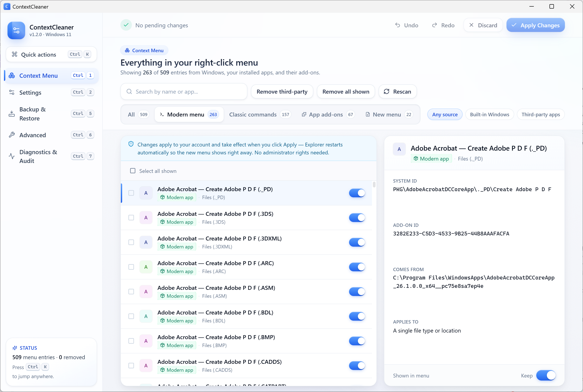This screenshot has width=583, height=392.
Task: Click the search by name or app field
Action: pyautogui.click(x=184, y=91)
